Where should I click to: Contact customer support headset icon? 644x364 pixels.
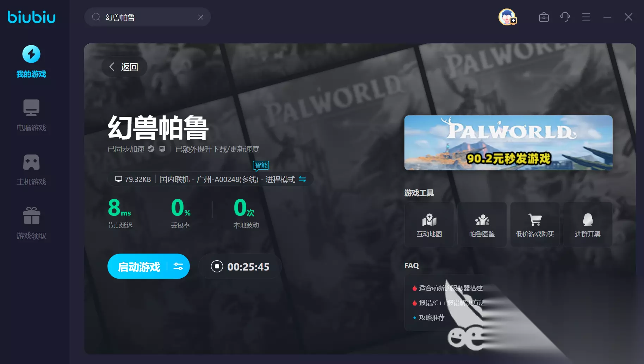[565, 17]
